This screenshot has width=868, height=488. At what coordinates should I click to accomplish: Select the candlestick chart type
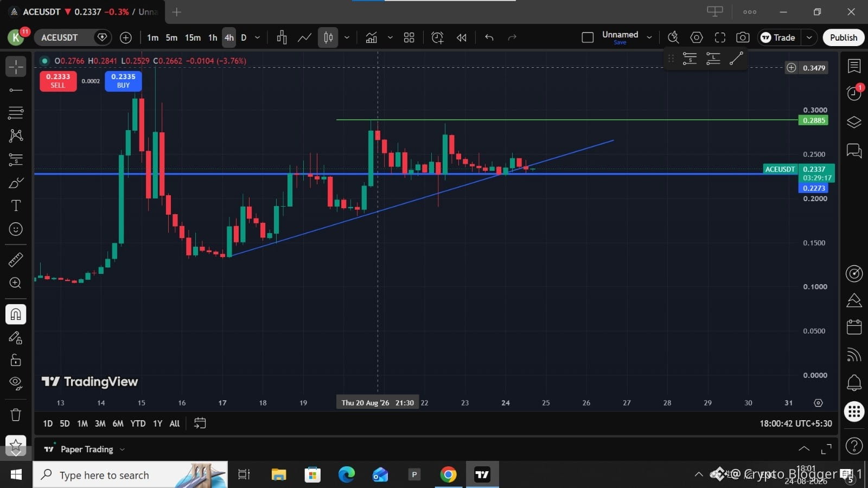[x=328, y=37]
